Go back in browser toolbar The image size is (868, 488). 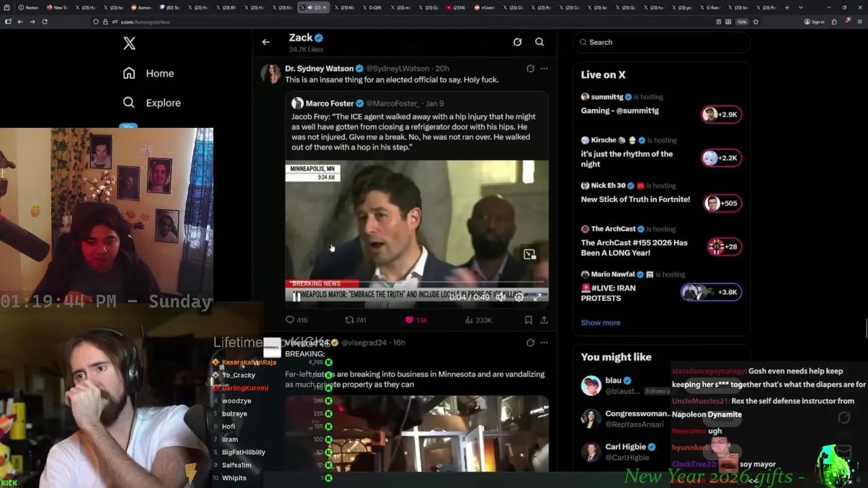point(20,22)
